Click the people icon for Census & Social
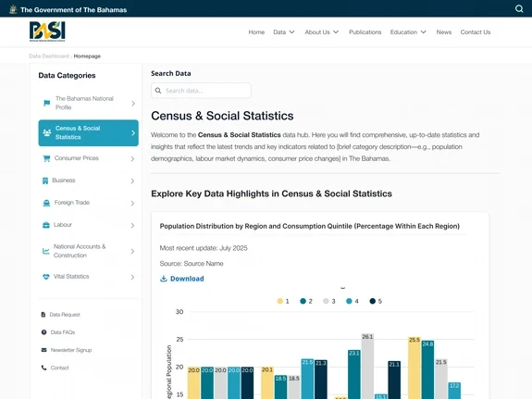Screen dimensions: 532x399 click(47, 132)
